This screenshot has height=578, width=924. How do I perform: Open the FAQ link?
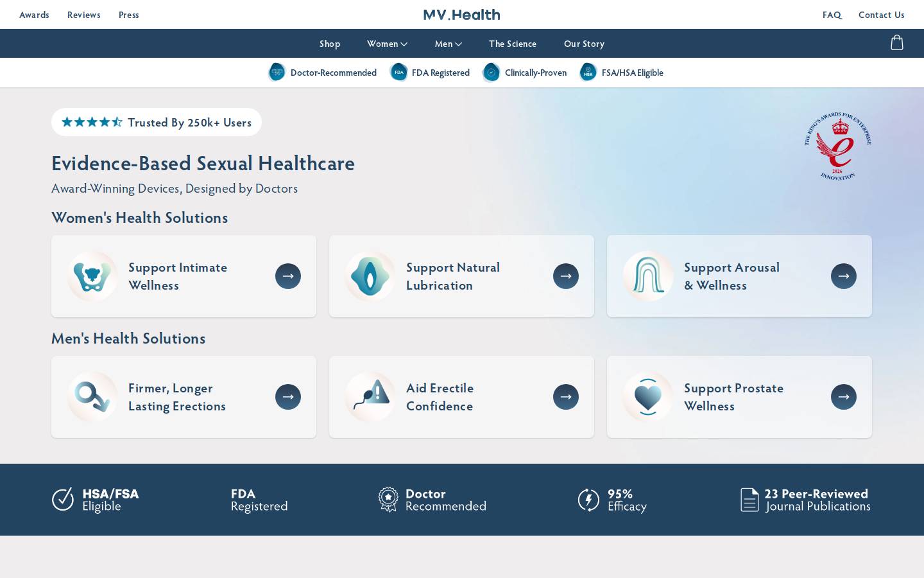(832, 15)
